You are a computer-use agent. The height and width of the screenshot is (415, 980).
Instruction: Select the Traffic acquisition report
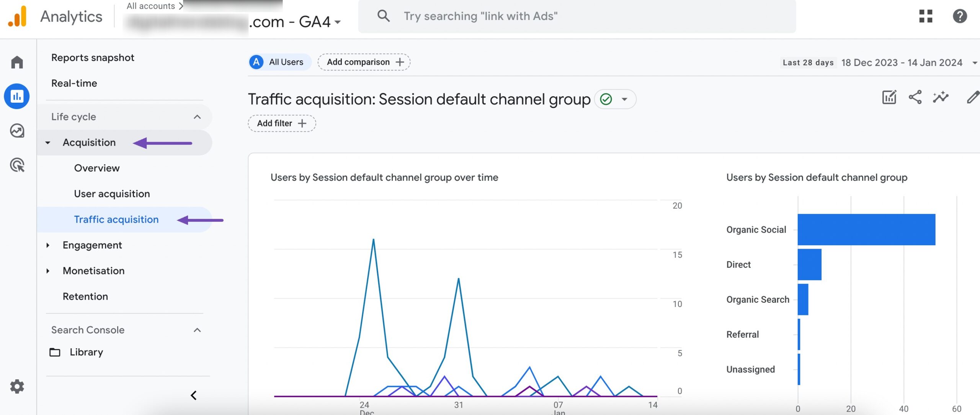116,219
